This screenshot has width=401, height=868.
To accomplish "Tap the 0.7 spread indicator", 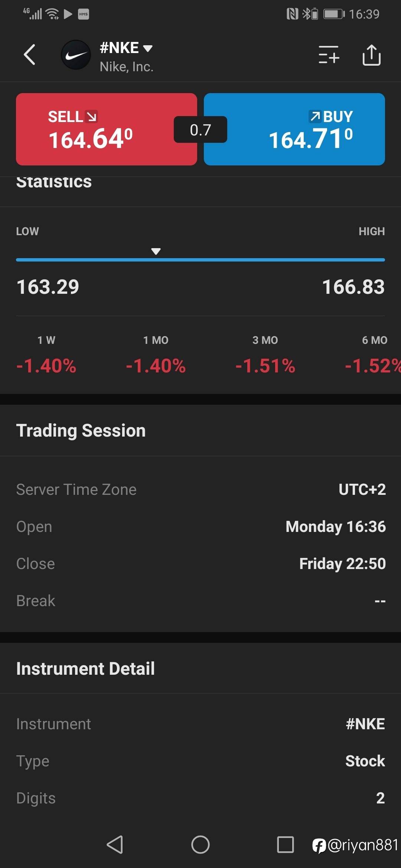I will point(200,129).
